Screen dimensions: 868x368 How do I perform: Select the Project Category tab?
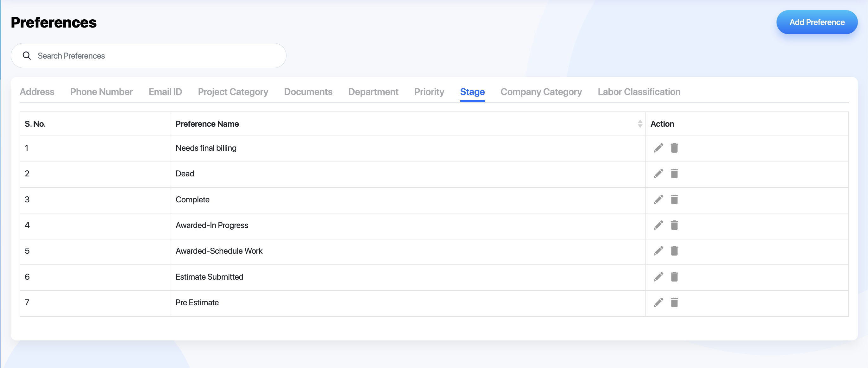pos(233,92)
